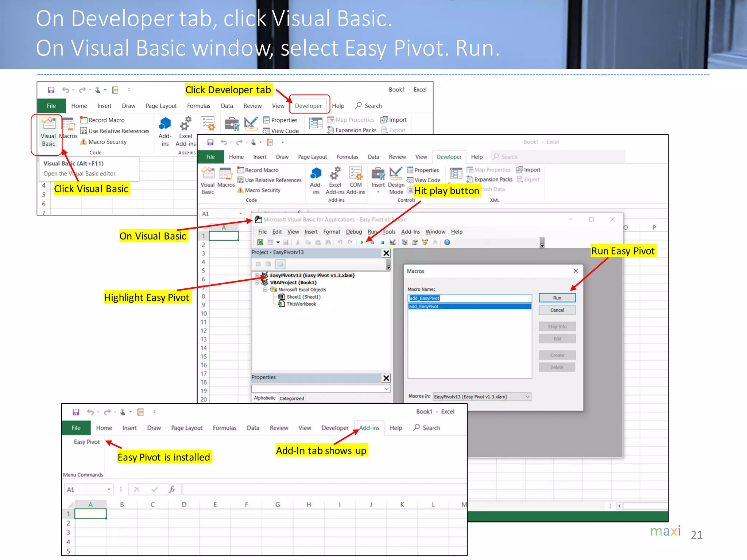Screen dimensions: 747x560
Task: Click Easy Pivot menu command in Add-ins window
Action: 87,442
